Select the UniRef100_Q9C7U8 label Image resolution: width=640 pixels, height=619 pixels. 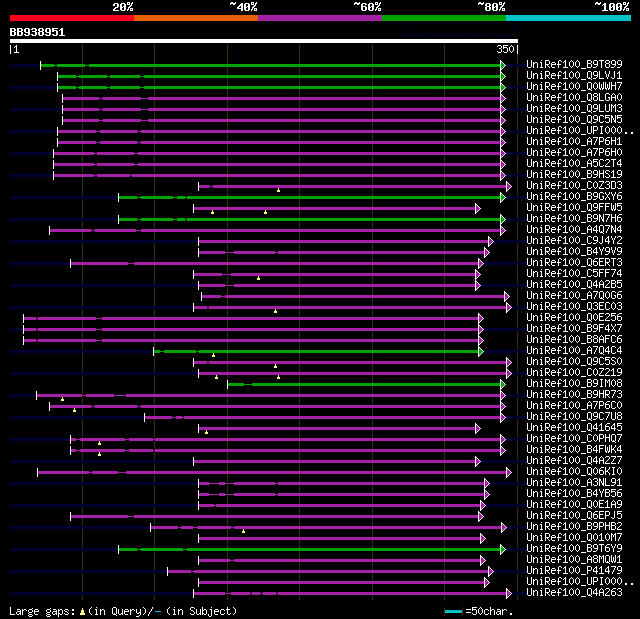point(574,417)
